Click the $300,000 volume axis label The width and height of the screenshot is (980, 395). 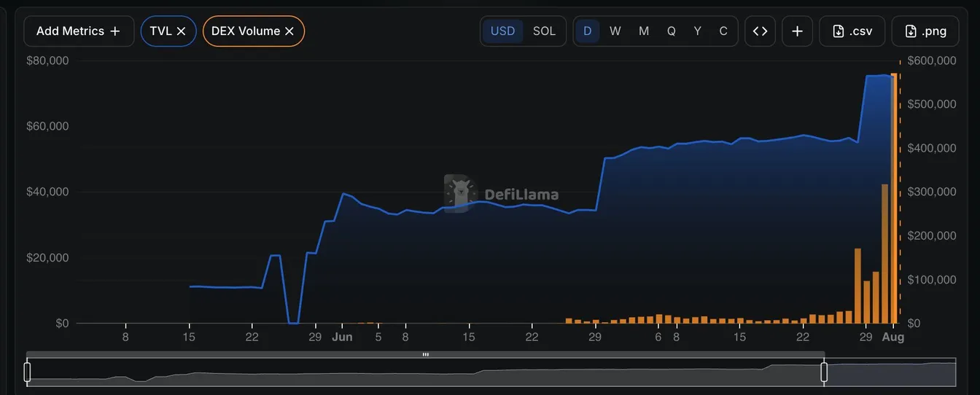(x=932, y=192)
